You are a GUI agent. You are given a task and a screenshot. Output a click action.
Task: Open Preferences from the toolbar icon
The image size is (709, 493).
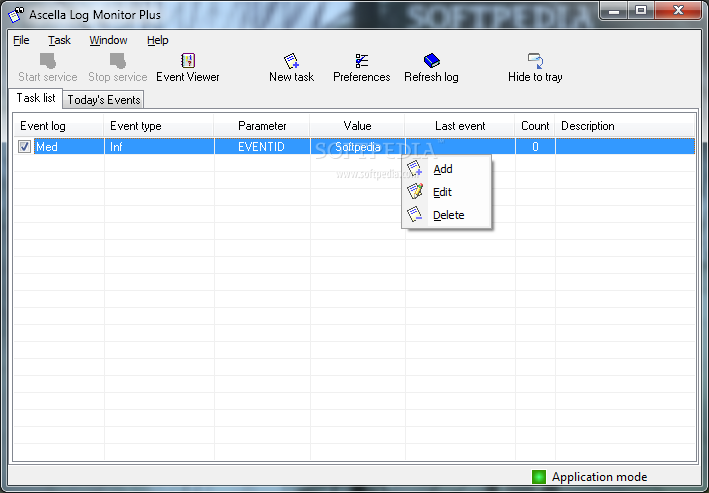click(361, 60)
